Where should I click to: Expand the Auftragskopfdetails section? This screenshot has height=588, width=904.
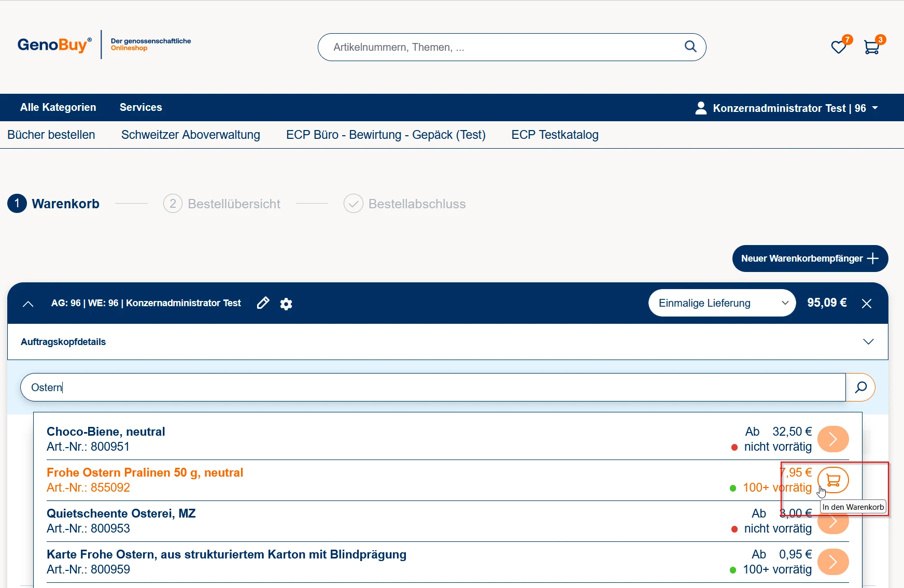[868, 342]
